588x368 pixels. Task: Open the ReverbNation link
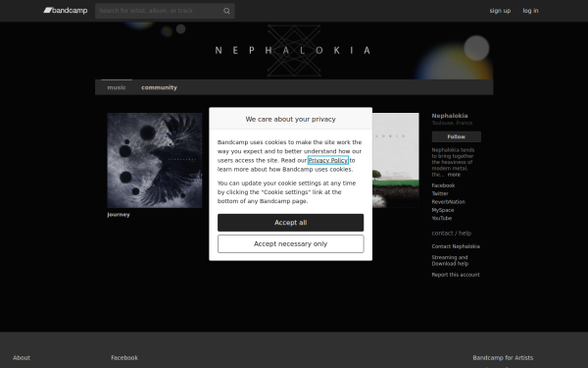click(448, 202)
